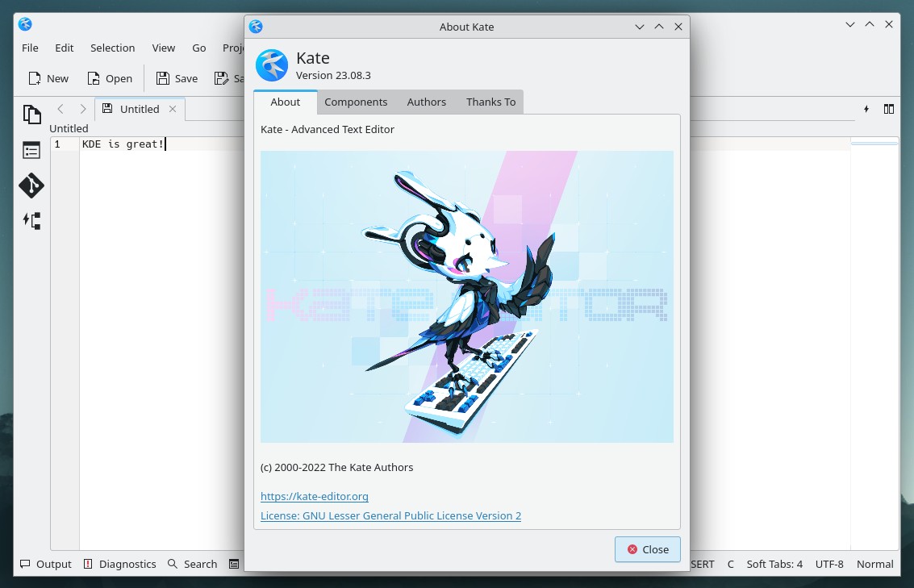914x588 pixels.
Task: Open the Edit menu
Action: point(64,48)
